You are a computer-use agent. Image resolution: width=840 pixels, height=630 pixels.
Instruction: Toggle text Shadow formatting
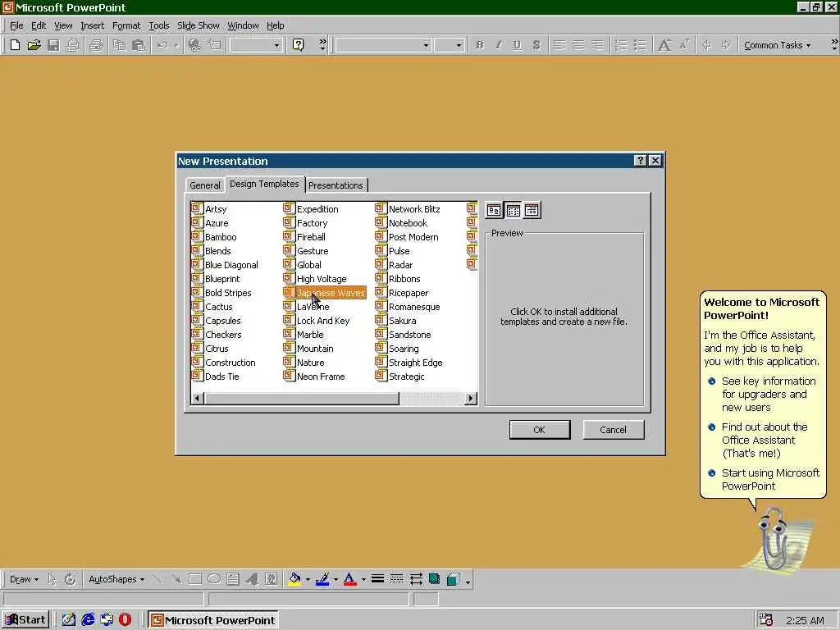pos(536,45)
